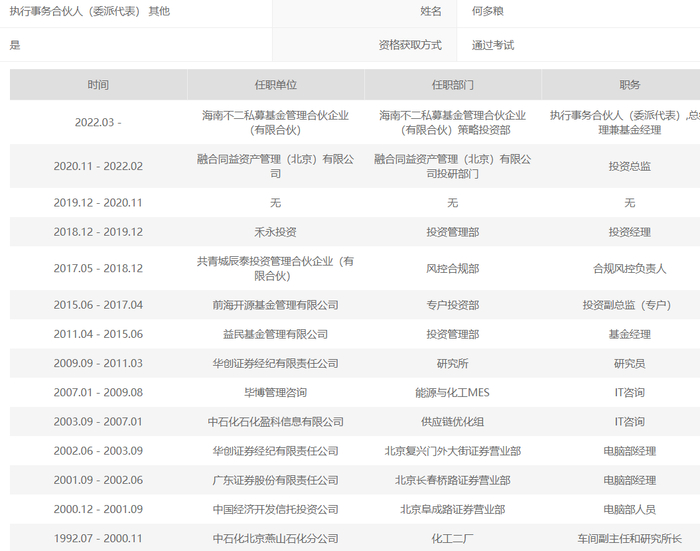Image resolution: width=700 pixels, height=551 pixels.
Task: Click the 通过考试 qualification value
Action: point(493,45)
